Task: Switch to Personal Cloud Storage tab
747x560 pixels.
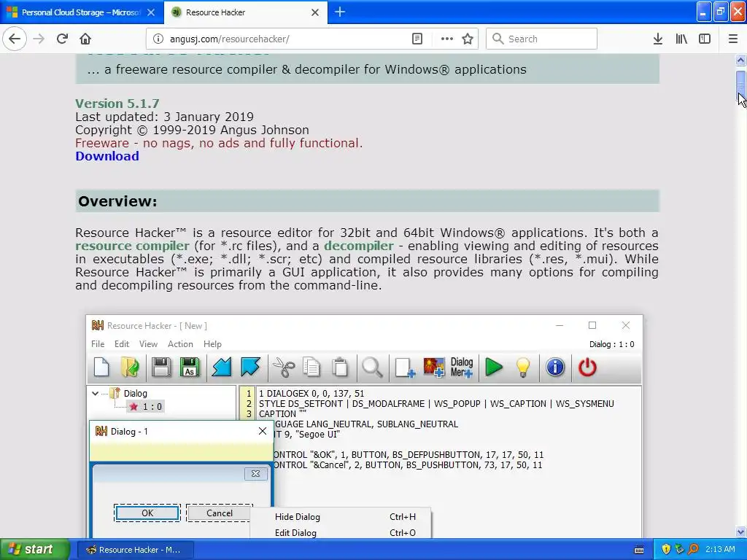Action: (81, 12)
